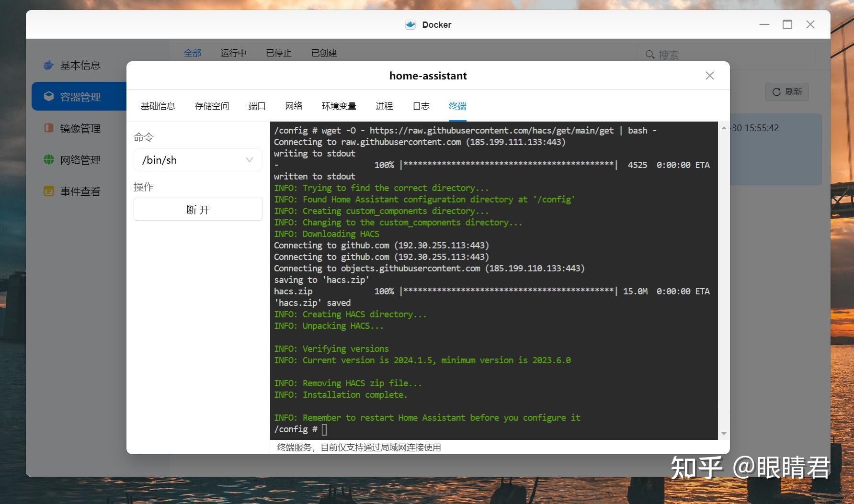Open the 基本信息 sidebar section

coord(80,66)
